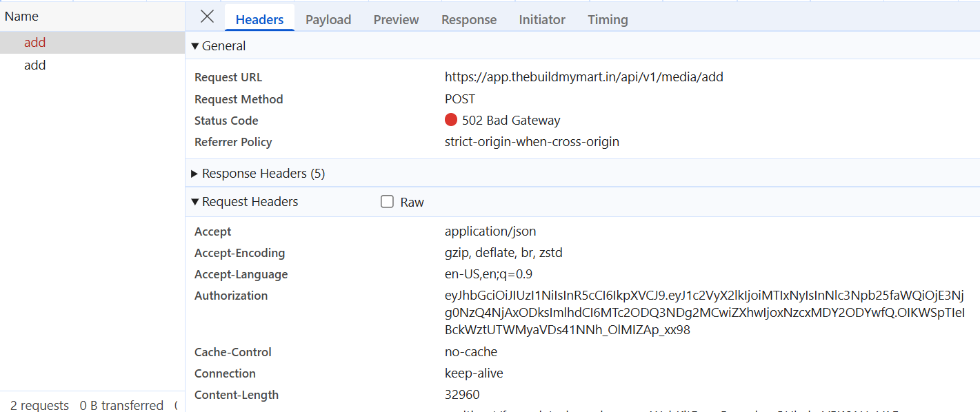Switch to the Payload tab
Viewport: 980px width, 412px height.
click(328, 20)
